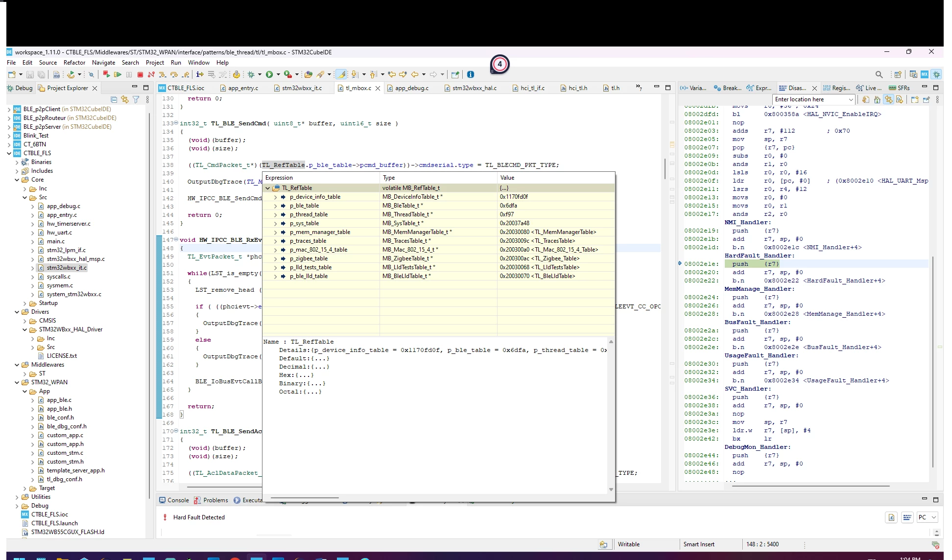Open main.c in the Project Explorer
The height and width of the screenshot is (560, 952).
pyautogui.click(x=55, y=241)
